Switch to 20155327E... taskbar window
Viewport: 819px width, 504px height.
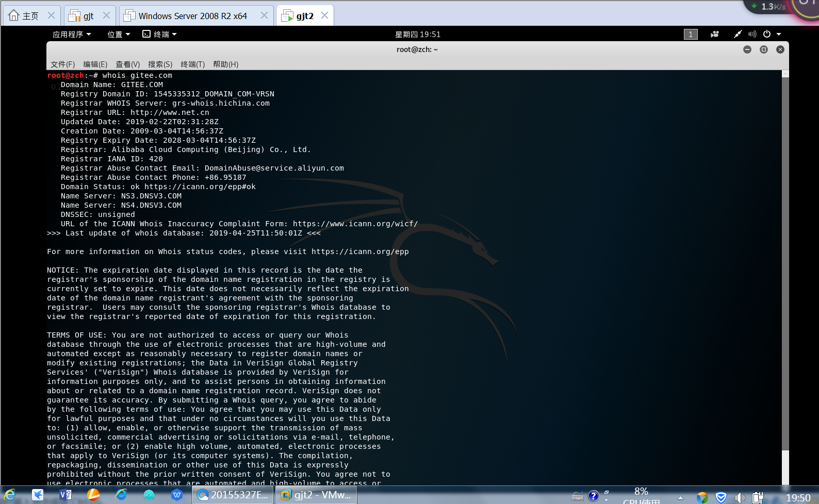coord(233,495)
